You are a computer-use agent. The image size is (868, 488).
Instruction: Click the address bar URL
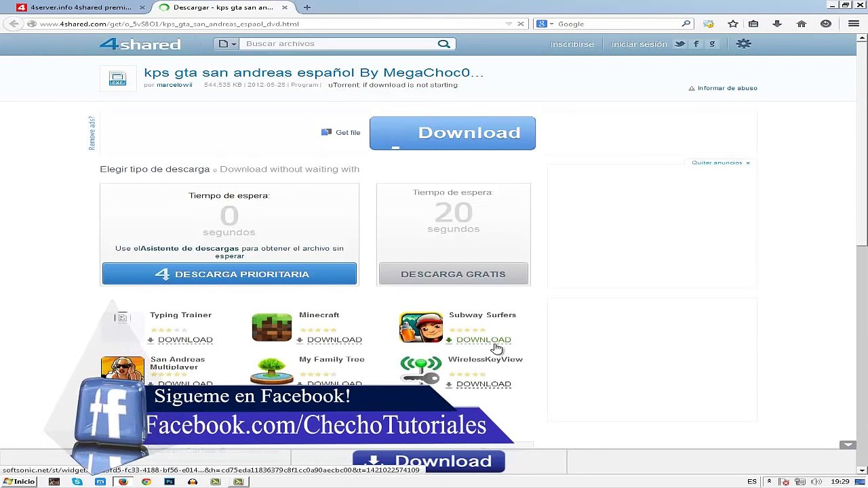point(169,24)
